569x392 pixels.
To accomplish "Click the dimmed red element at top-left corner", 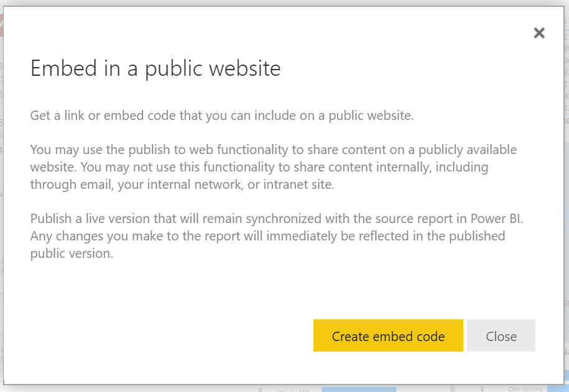I will pos(1,25).
